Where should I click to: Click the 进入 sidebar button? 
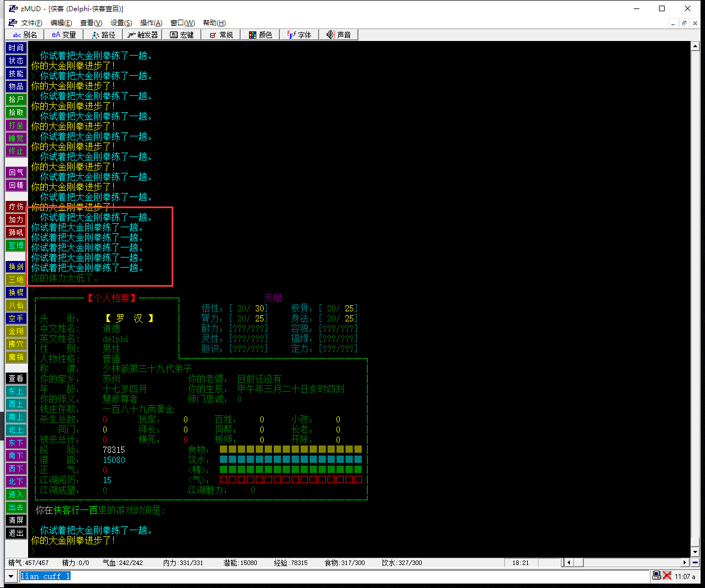pos(16,494)
